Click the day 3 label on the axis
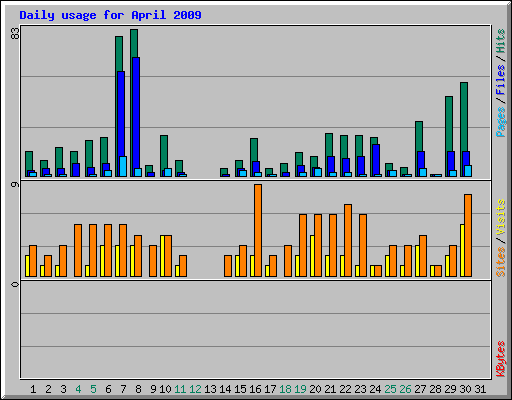512x400 pixels. pos(63,389)
